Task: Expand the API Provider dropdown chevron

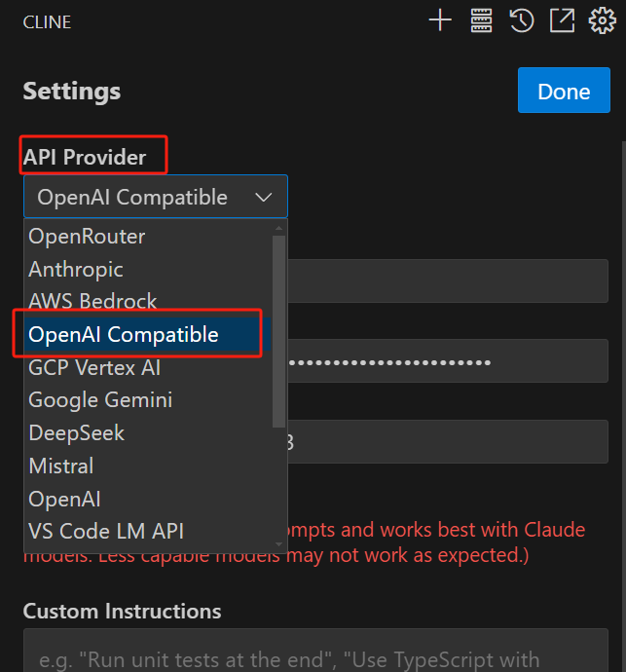Action: coord(264,198)
